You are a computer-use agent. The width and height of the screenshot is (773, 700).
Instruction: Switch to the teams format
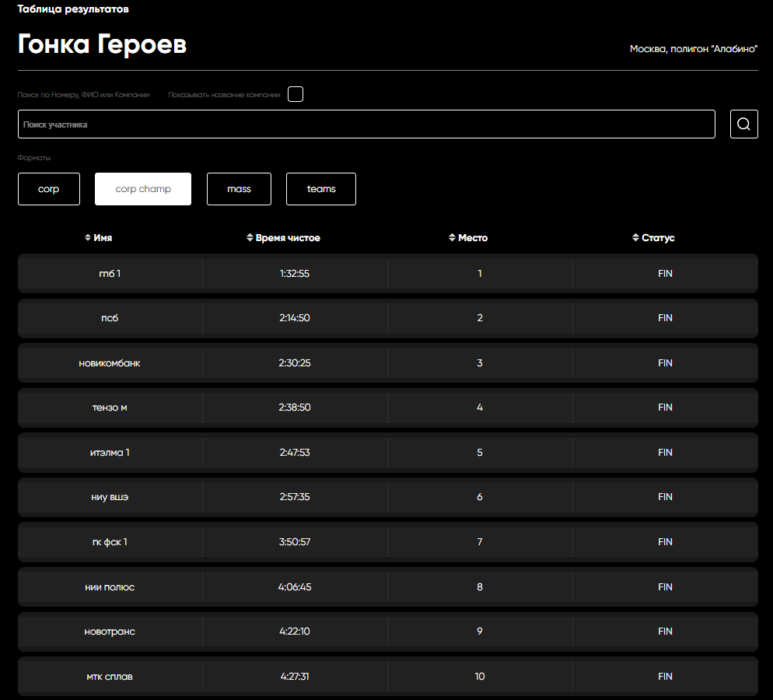(x=320, y=189)
